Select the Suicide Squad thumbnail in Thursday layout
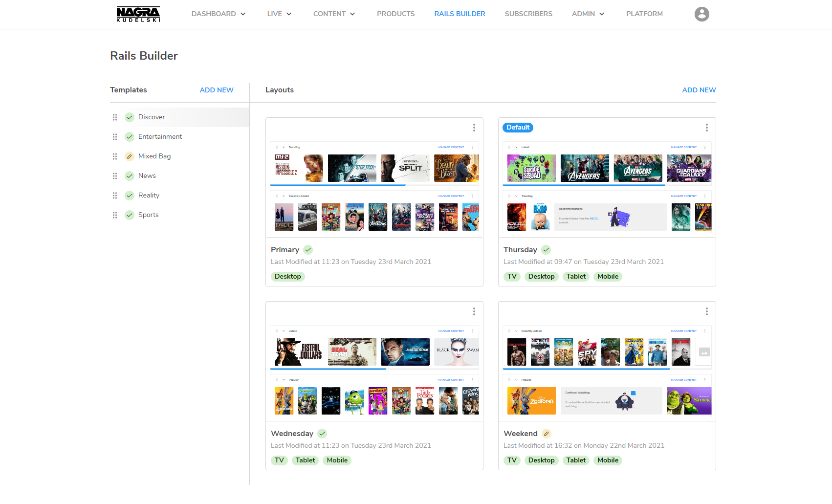The image size is (832, 504). (531, 168)
